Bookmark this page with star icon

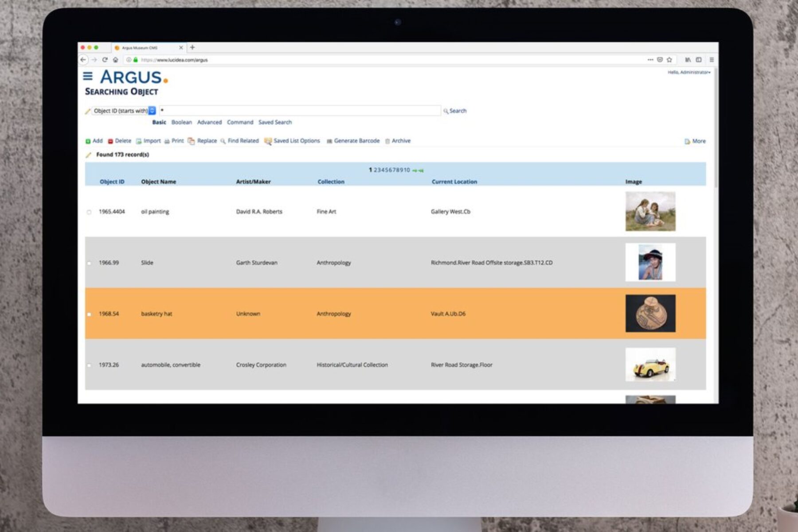(x=669, y=60)
